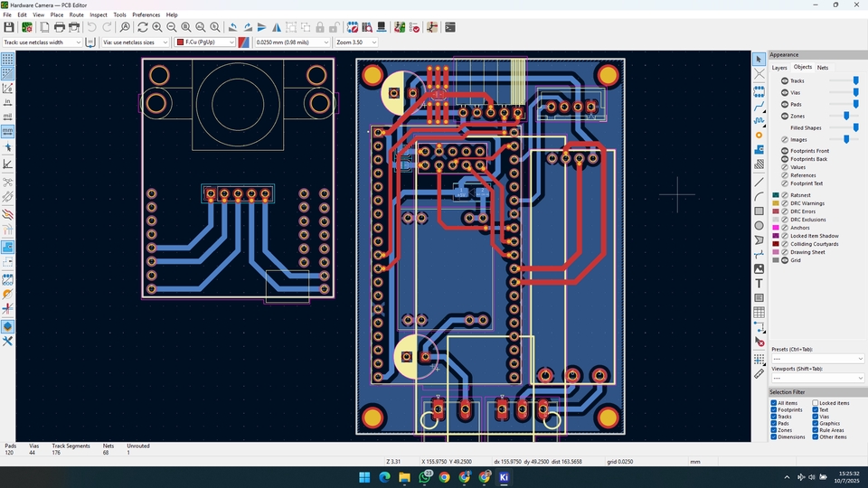Choose the Add Vias tool
The height and width of the screenshot is (488, 868).
pos(759,136)
